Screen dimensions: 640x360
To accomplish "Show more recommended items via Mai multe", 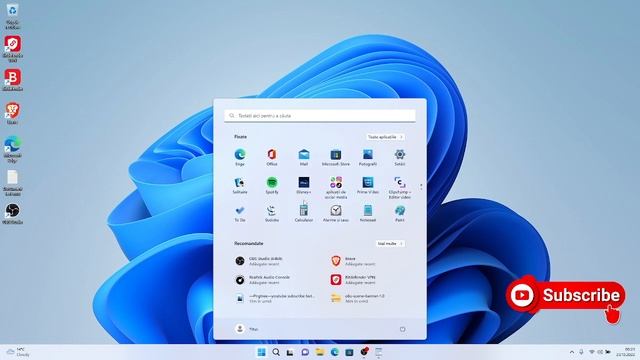I will [390, 244].
